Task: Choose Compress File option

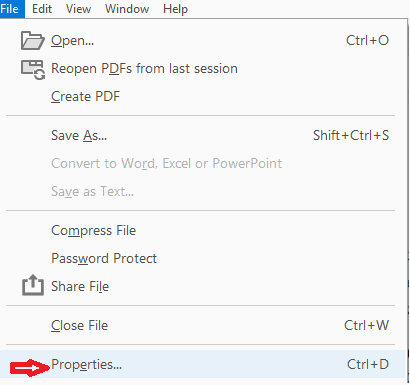Action: coord(205,230)
